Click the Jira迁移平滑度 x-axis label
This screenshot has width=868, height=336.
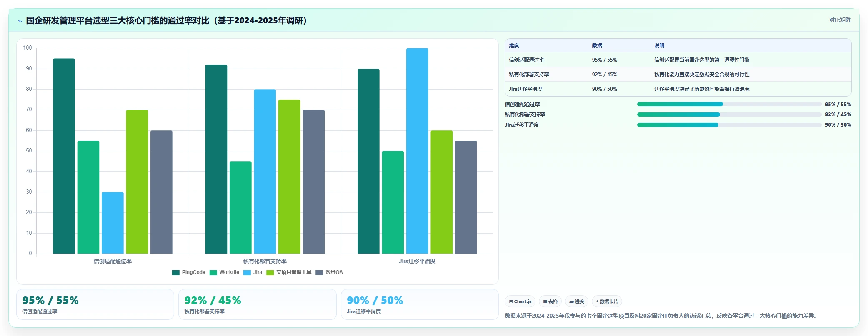tap(417, 261)
